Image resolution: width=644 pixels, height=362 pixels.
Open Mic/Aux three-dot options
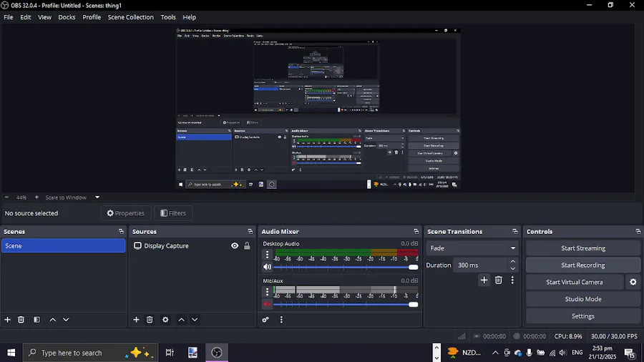(267, 291)
